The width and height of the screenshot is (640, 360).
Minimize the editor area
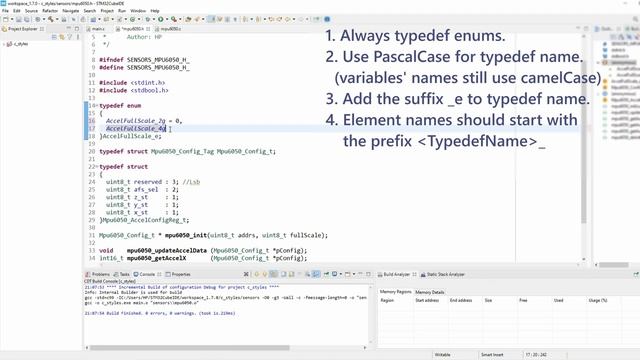(578, 29)
